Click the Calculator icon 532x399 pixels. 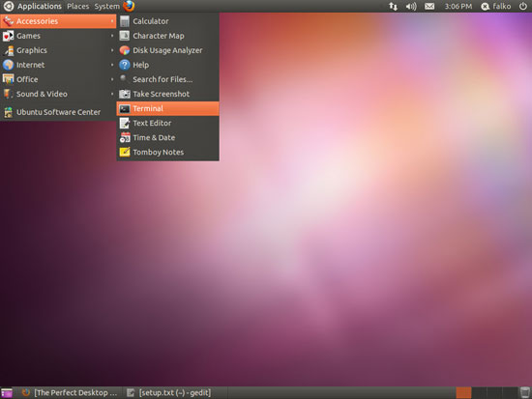pos(125,21)
